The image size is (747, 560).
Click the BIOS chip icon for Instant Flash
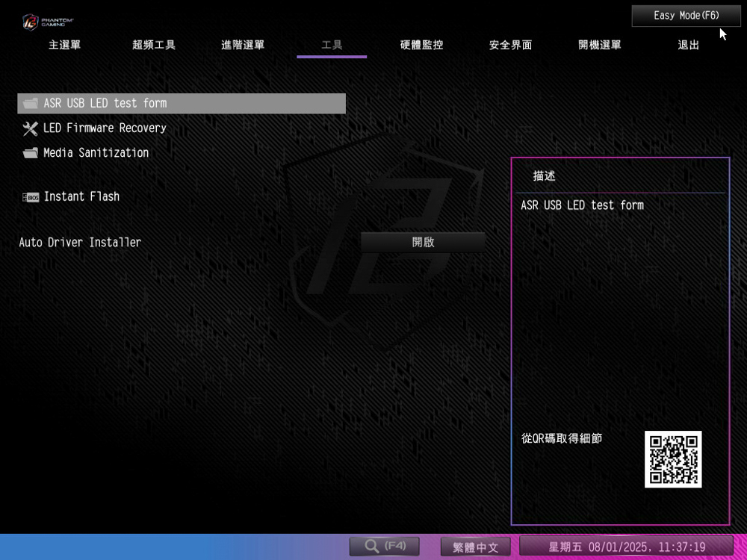[31, 197]
